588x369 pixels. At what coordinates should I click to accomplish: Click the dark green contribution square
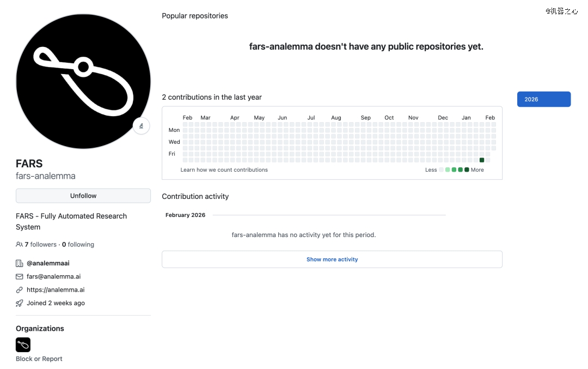(x=482, y=160)
